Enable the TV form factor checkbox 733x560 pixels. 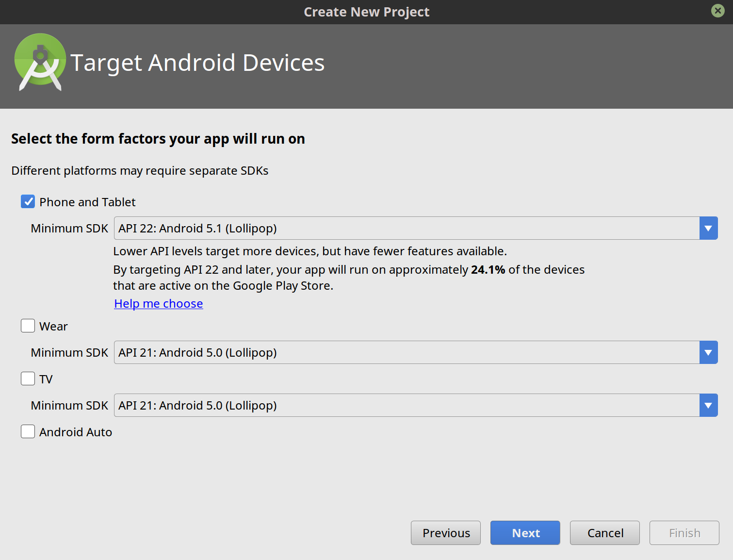pyautogui.click(x=28, y=379)
